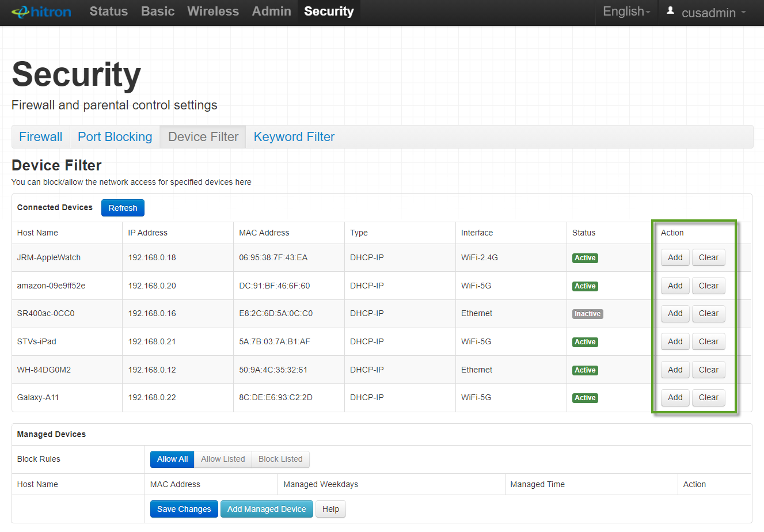Click the JRM-AppleWatch host name
The image size is (764, 532).
tap(49, 257)
